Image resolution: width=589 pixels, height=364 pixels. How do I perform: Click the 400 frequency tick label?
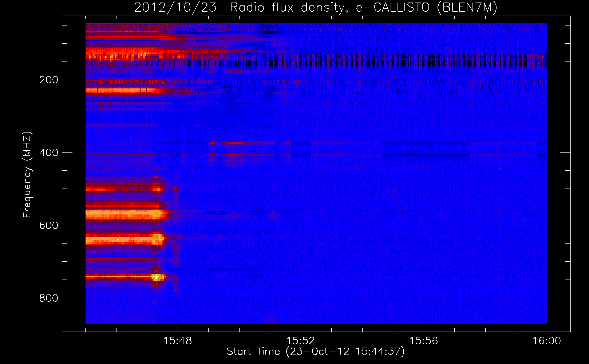49,153
